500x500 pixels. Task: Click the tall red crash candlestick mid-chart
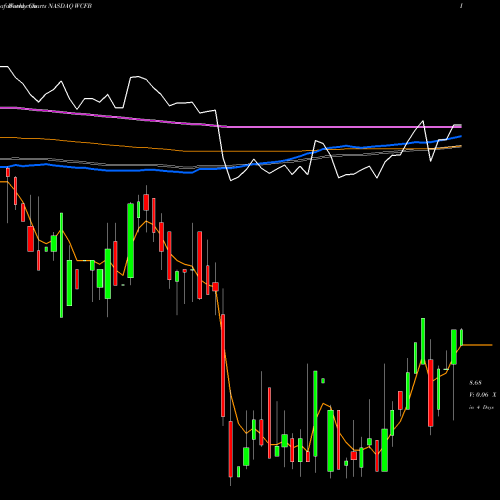tap(223, 365)
